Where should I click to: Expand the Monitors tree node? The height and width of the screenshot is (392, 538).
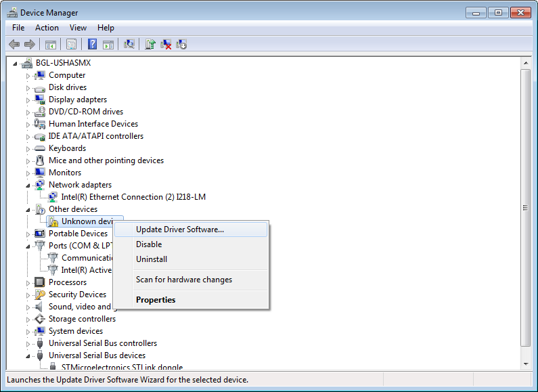pyautogui.click(x=28, y=173)
